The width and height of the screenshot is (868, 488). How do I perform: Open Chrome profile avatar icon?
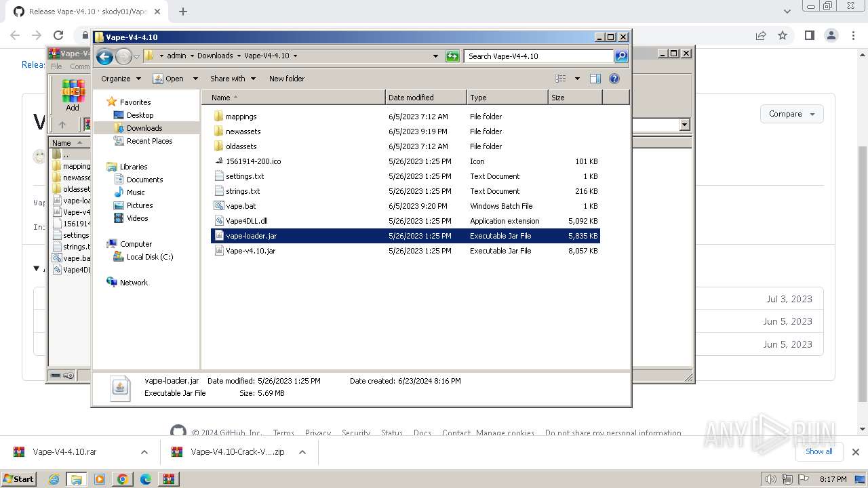tap(831, 35)
